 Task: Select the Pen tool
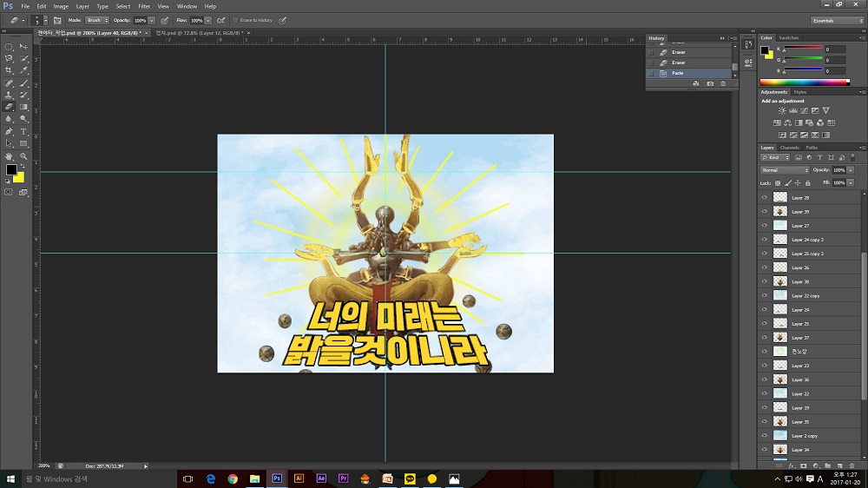[9, 131]
